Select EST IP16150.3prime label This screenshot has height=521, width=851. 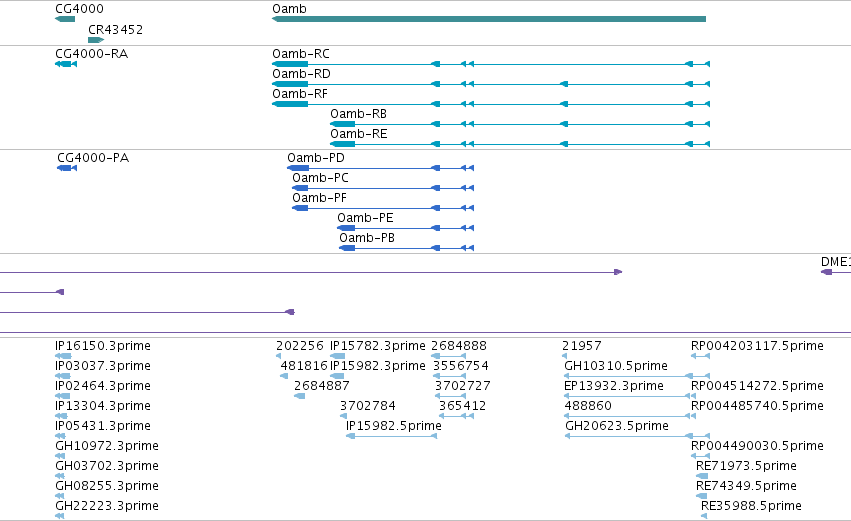click(103, 346)
